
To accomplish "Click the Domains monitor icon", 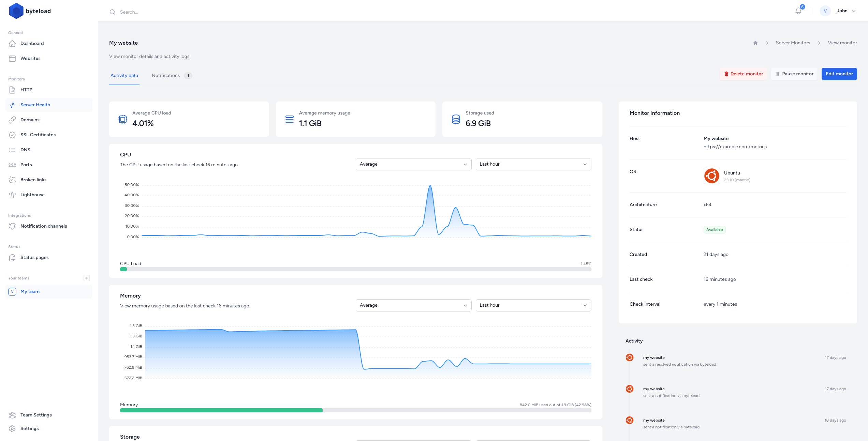I will coord(12,119).
